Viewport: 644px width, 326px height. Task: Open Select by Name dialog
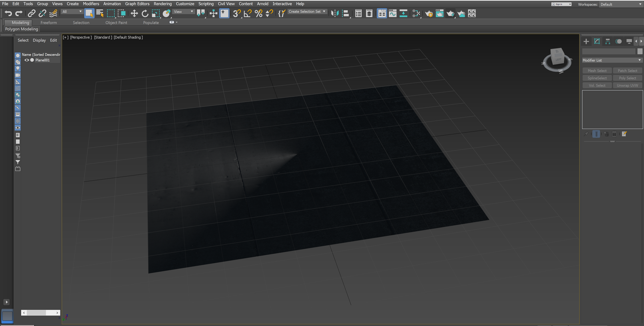[x=100, y=13]
